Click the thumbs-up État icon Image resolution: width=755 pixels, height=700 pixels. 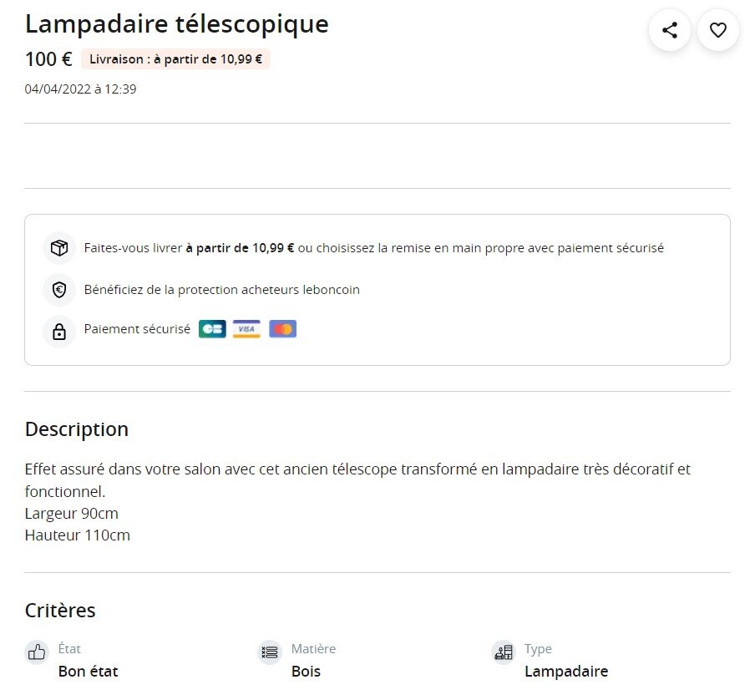tap(37, 652)
